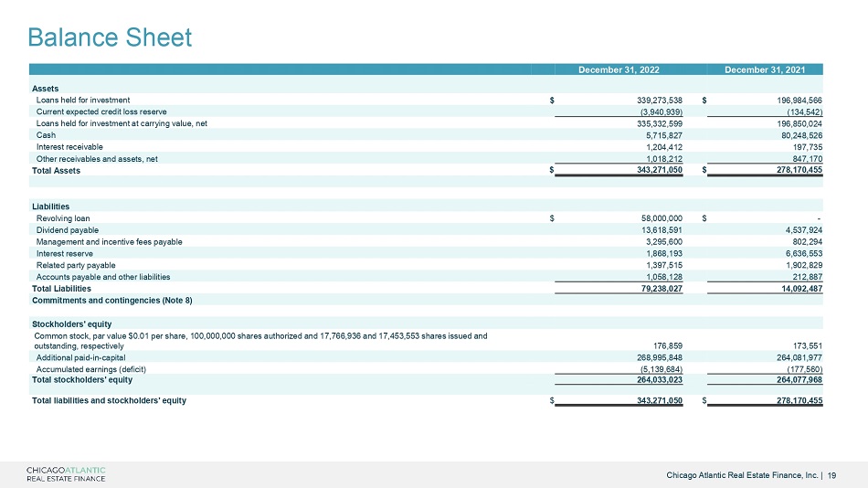Click the Interest reserve row label
This screenshot has height=488, width=868.
pyautogui.click(x=64, y=254)
